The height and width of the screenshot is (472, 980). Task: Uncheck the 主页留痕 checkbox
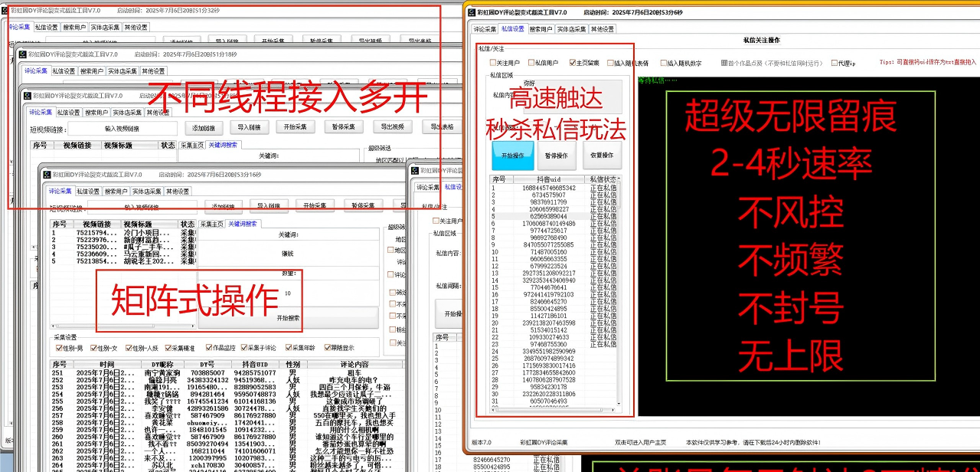(x=572, y=63)
